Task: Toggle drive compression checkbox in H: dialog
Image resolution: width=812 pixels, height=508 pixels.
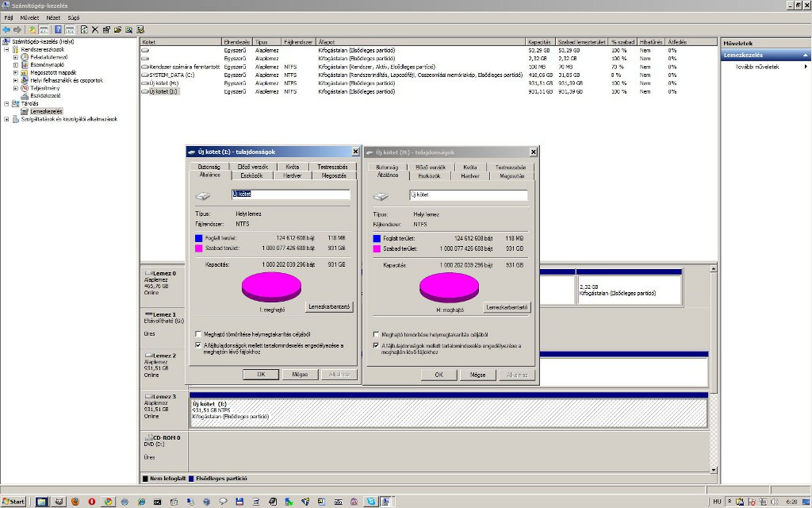Action: [376, 335]
